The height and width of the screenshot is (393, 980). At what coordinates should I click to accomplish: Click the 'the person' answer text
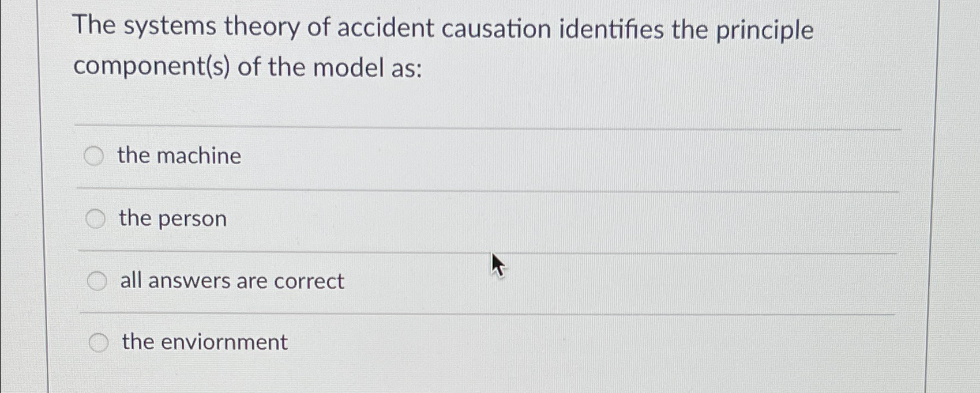click(171, 218)
